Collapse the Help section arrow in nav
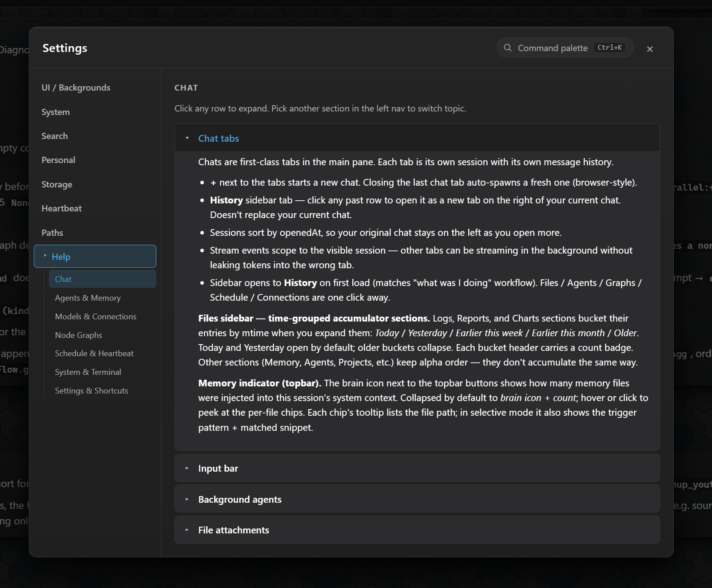 click(x=45, y=256)
